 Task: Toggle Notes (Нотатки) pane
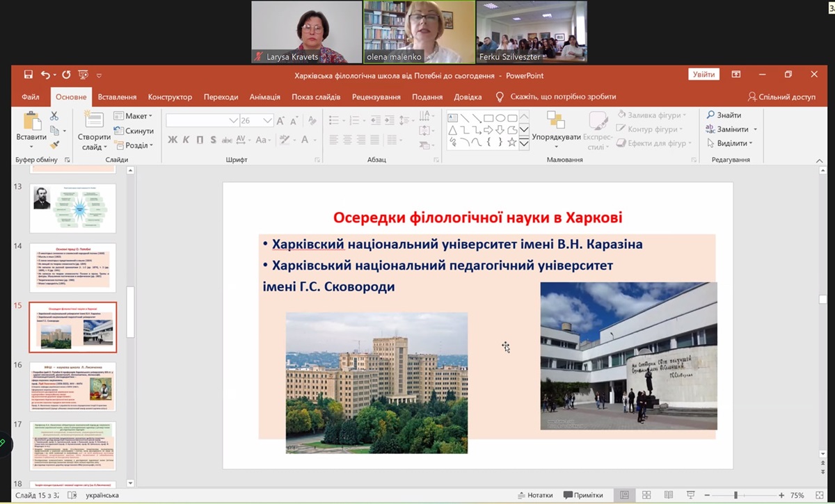[x=535, y=495]
